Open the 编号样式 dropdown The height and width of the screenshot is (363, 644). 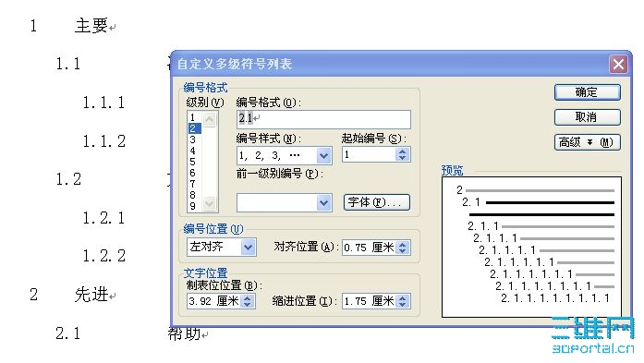pos(324,155)
